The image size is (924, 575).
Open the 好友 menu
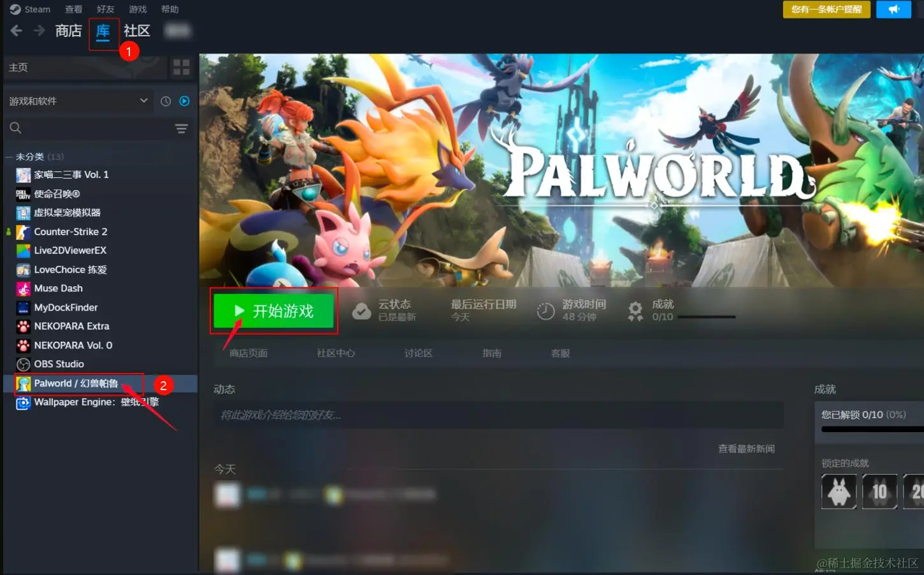pos(106,10)
